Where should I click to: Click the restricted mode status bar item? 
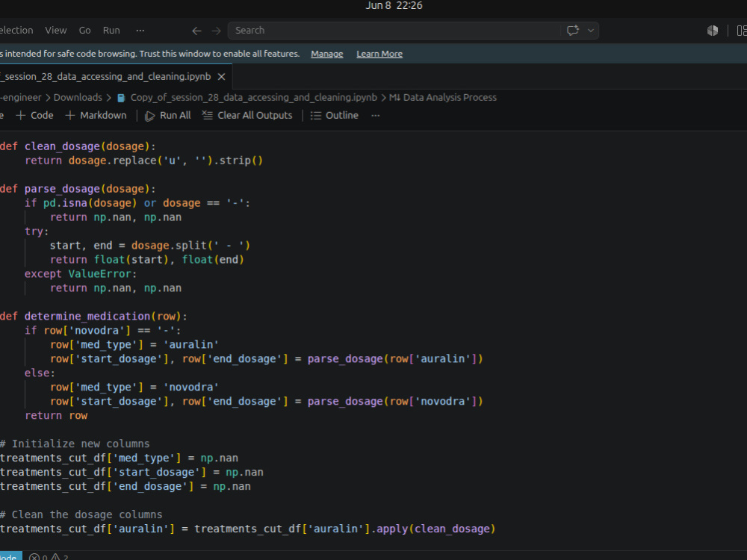click(10, 557)
